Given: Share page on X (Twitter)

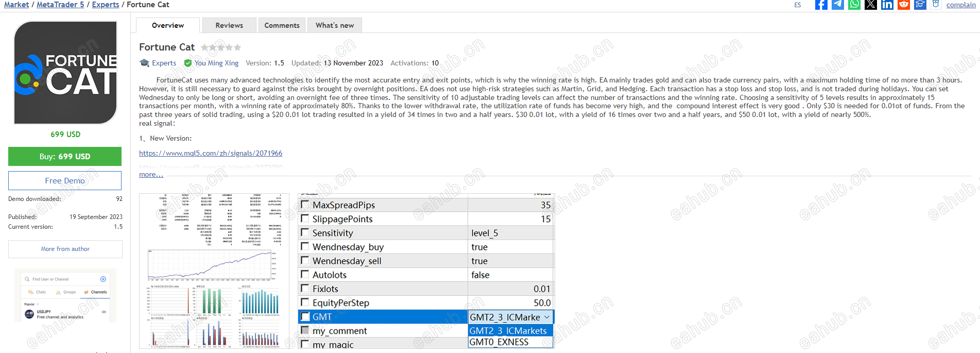Looking at the screenshot, I should (871, 5).
